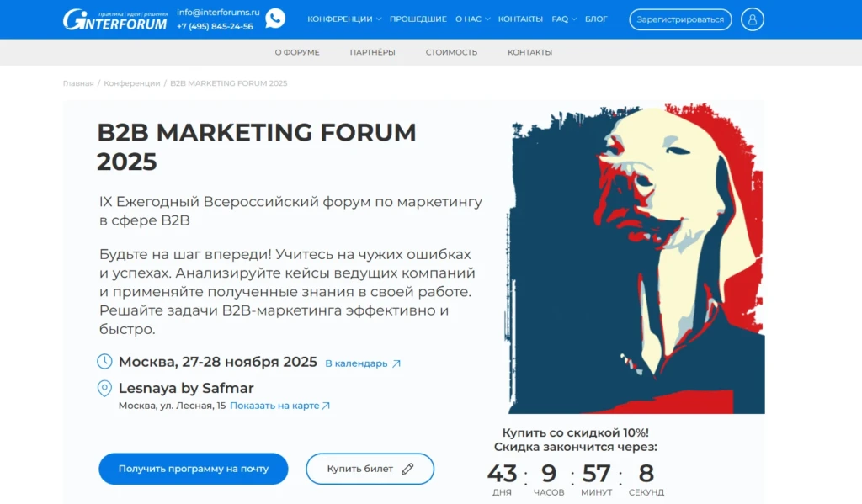The width and height of the screenshot is (862, 504).
Task: Open WhatsApp chat icon in header
Action: 275,19
